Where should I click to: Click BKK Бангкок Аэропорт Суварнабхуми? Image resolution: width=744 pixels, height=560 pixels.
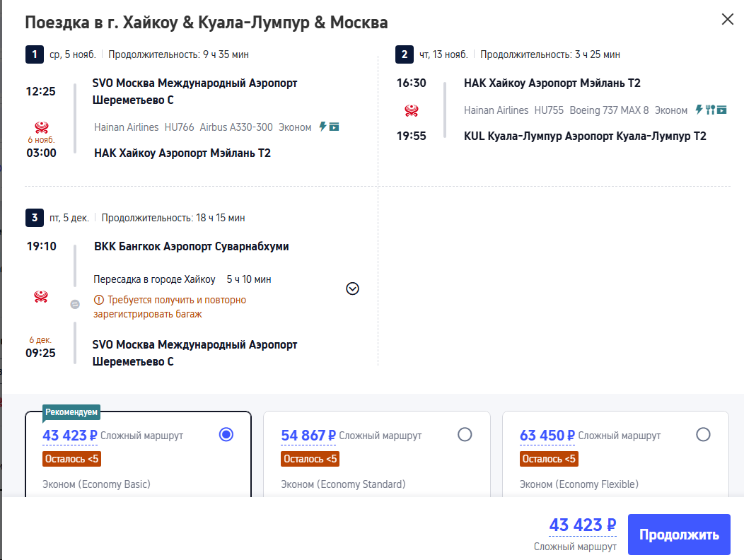point(192,247)
